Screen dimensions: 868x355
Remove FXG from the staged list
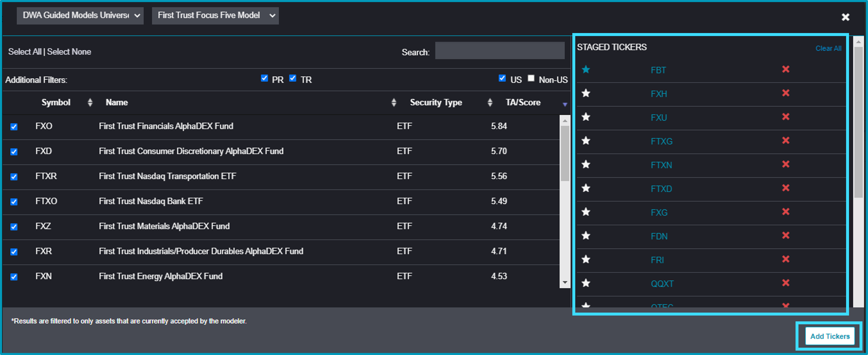pos(786,212)
